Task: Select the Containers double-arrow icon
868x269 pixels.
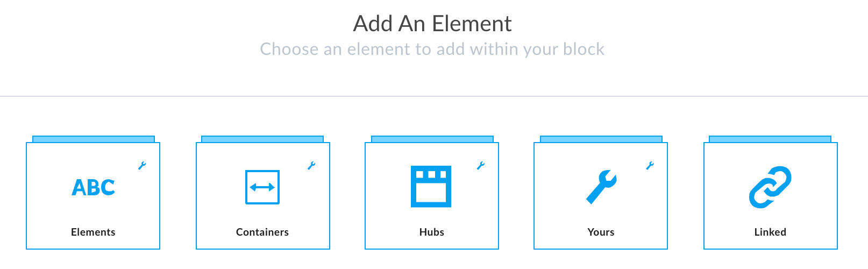Action: [262, 187]
